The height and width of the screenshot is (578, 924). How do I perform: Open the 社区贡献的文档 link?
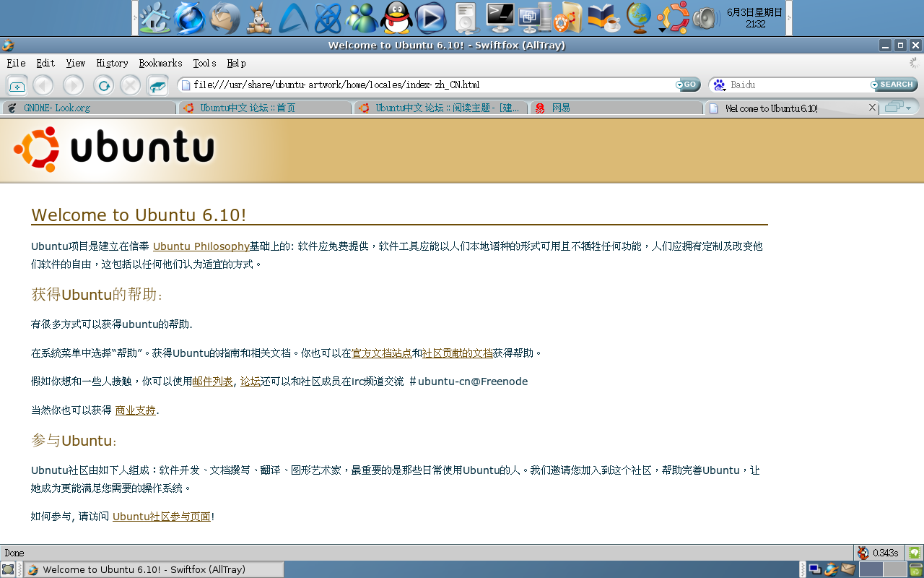pyautogui.click(x=458, y=353)
